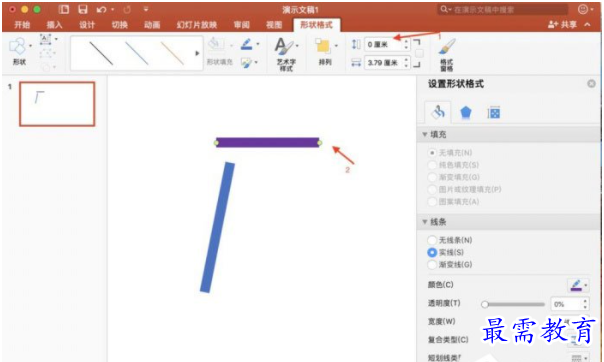Click the shape height icon

[x=356, y=44]
